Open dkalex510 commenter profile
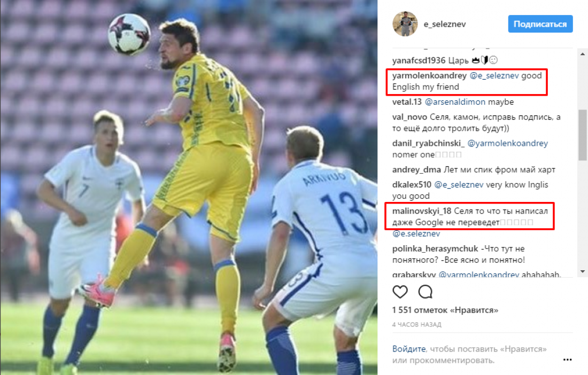 tap(412, 185)
